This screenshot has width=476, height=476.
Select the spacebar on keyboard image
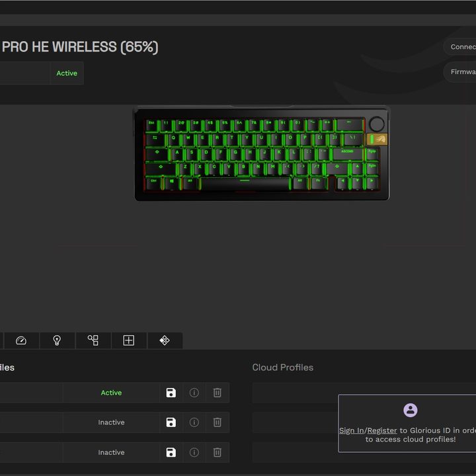pyautogui.click(x=245, y=183)
